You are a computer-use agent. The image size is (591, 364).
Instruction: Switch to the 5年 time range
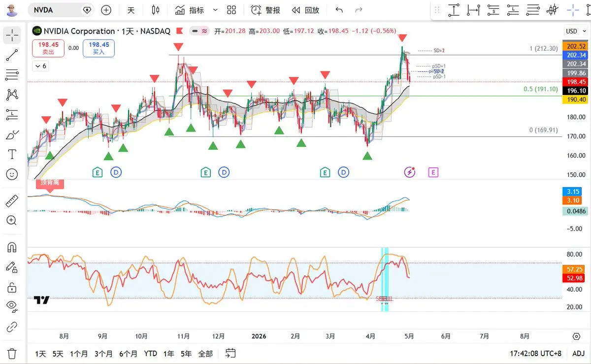(186, 354)
